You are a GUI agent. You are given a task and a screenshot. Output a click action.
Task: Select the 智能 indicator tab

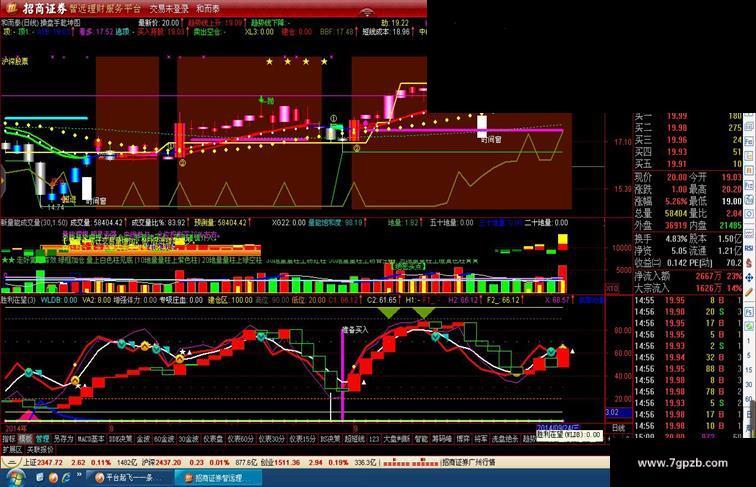click(x=421, y=439)
